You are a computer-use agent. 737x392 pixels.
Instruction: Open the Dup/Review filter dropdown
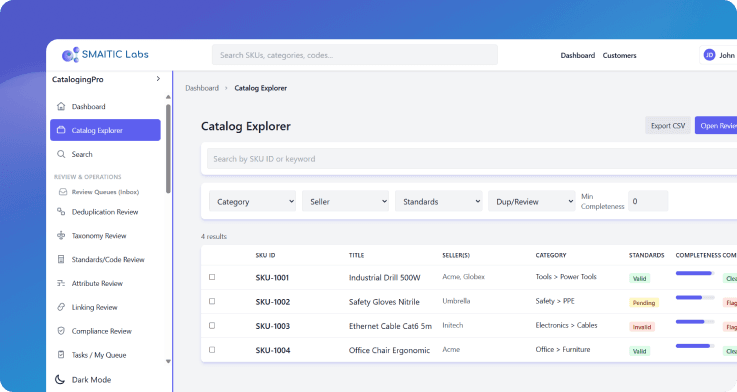[532, 201]
